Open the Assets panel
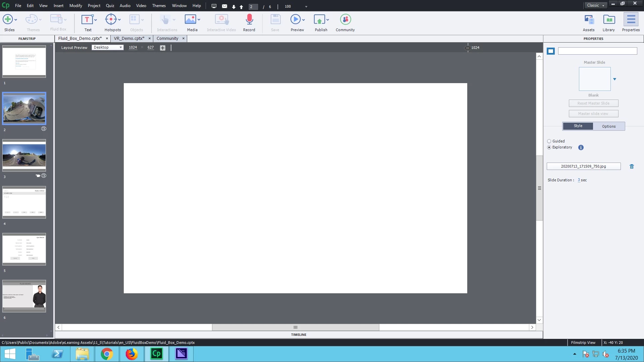The height and width of the screenshot is (362, 644). [589, 20]
